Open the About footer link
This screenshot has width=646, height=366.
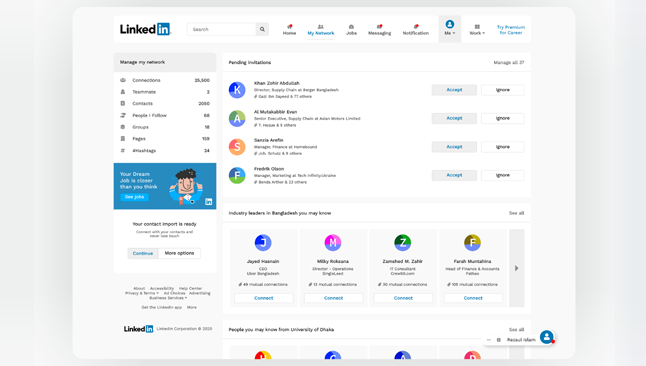(139, 289)
